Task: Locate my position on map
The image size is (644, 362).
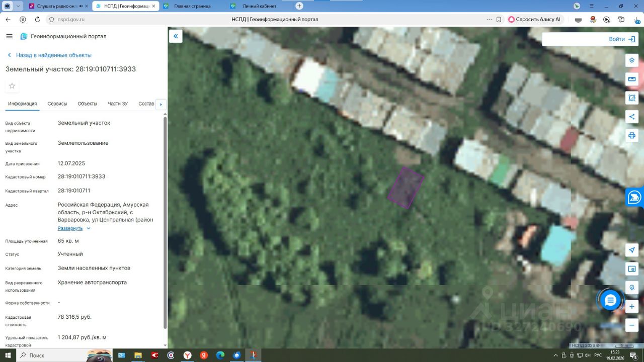Action: [x=632, y=250]
